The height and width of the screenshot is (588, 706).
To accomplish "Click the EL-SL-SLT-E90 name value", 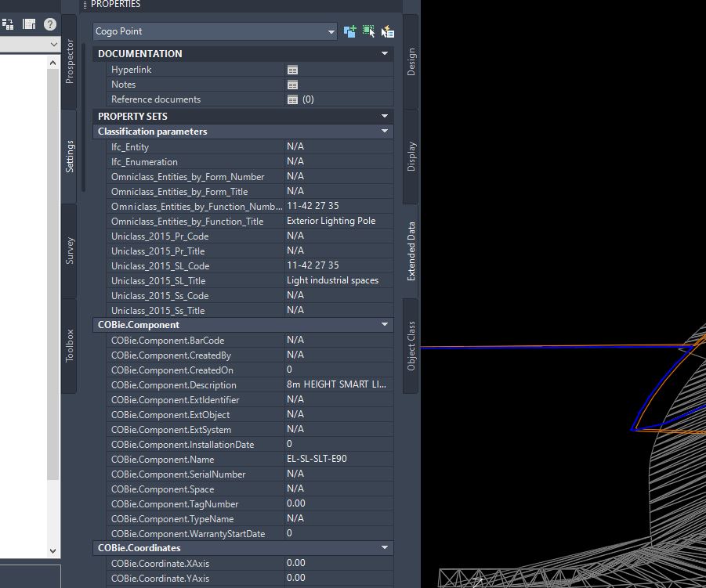I will (x=339, y=459).
